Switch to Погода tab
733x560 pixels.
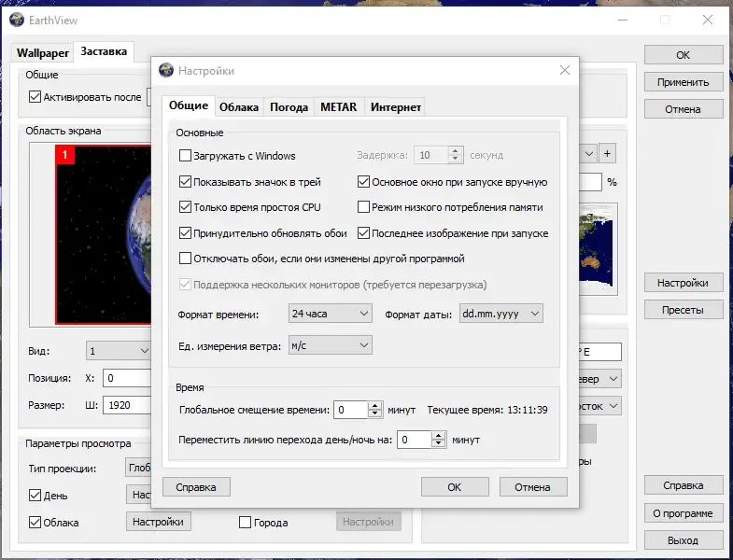(x=289, y=107)
